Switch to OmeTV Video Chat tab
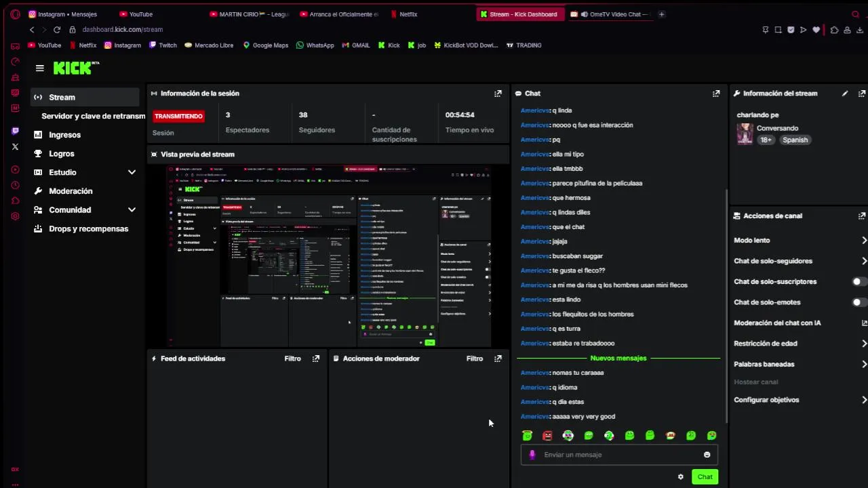Screen dimensions: 868x488 click(x=610, y=14)
